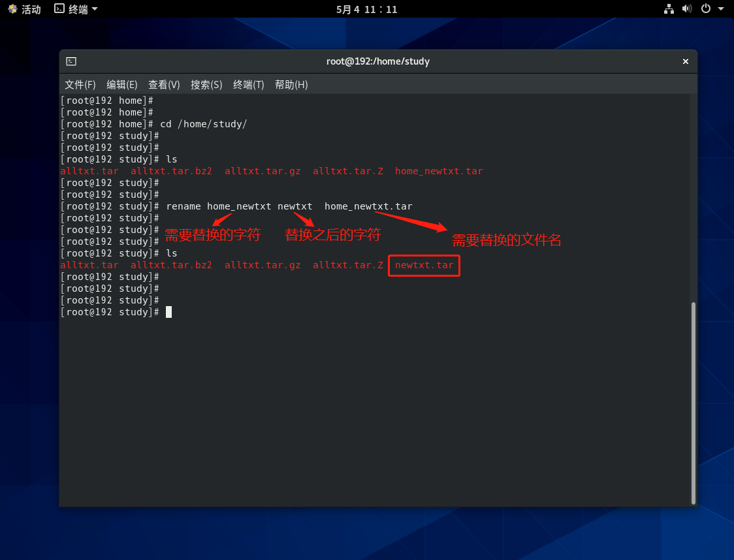Open the 查看(V) menu
This screenshot has height=560, width=734.
164,85
